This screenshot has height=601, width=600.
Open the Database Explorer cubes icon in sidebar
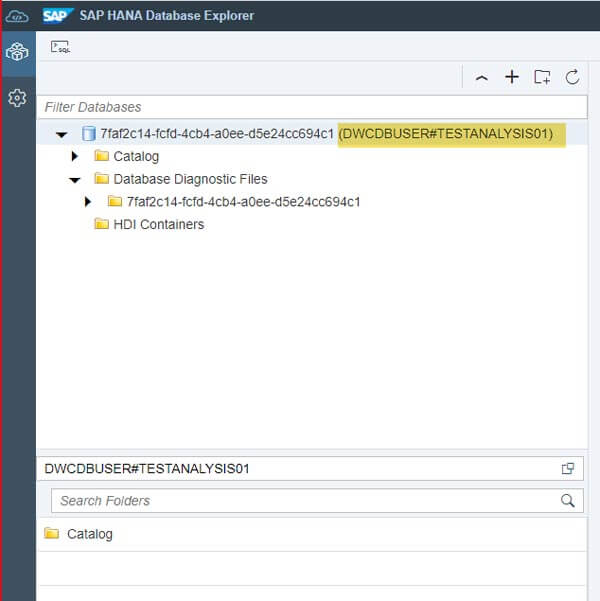17,52
